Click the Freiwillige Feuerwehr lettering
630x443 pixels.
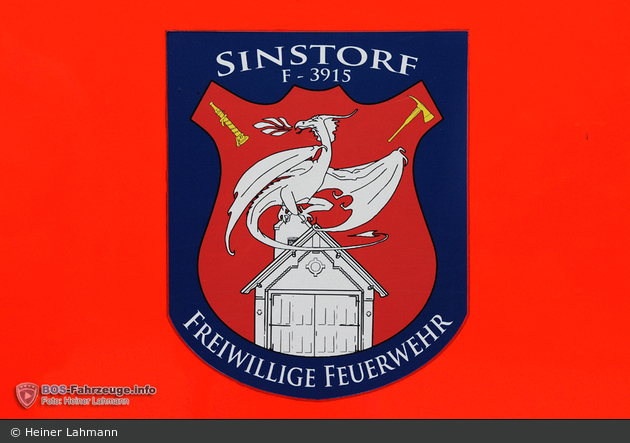coord(318,350)
